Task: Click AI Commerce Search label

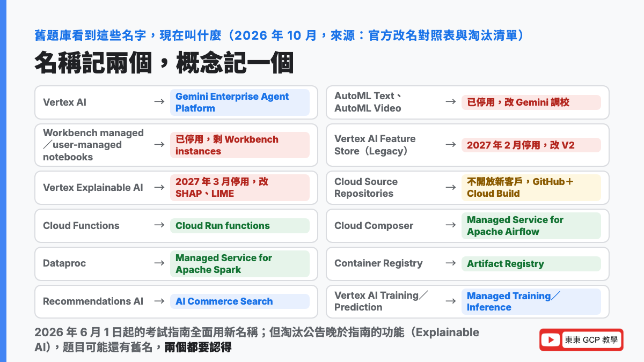Action: pos(240,301)
